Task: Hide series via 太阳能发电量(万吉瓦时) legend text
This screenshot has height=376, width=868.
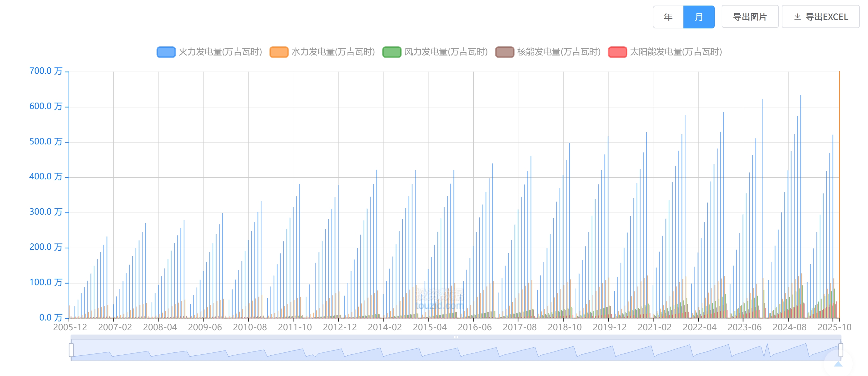Action: (676, 52)
